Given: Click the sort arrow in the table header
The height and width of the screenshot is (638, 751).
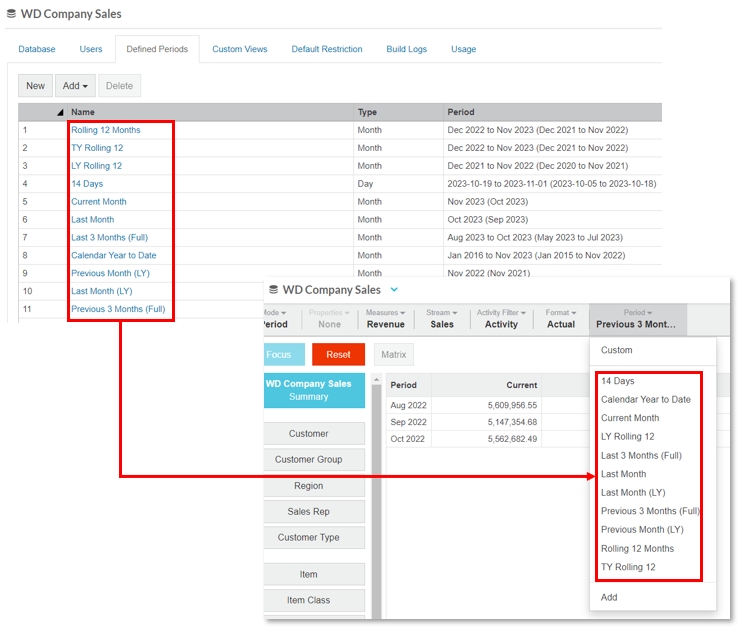Looking at the screenshot, I should 60,112.
